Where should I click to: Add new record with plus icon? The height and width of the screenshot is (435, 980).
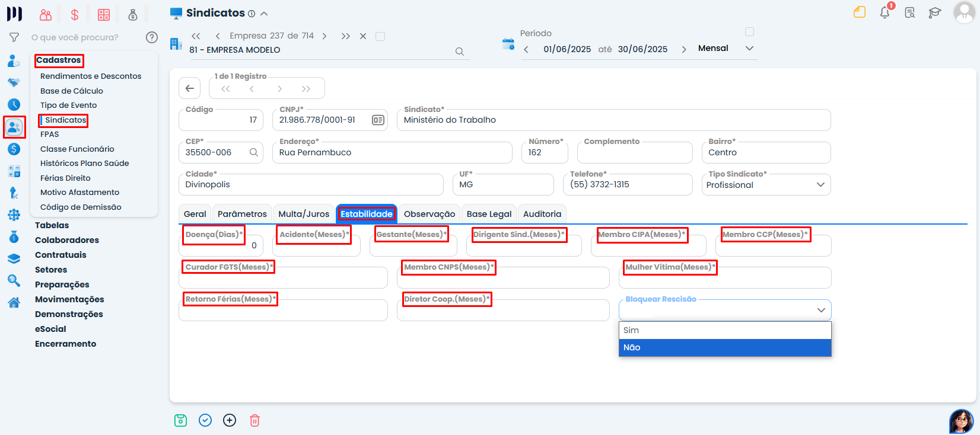(230, 420)
